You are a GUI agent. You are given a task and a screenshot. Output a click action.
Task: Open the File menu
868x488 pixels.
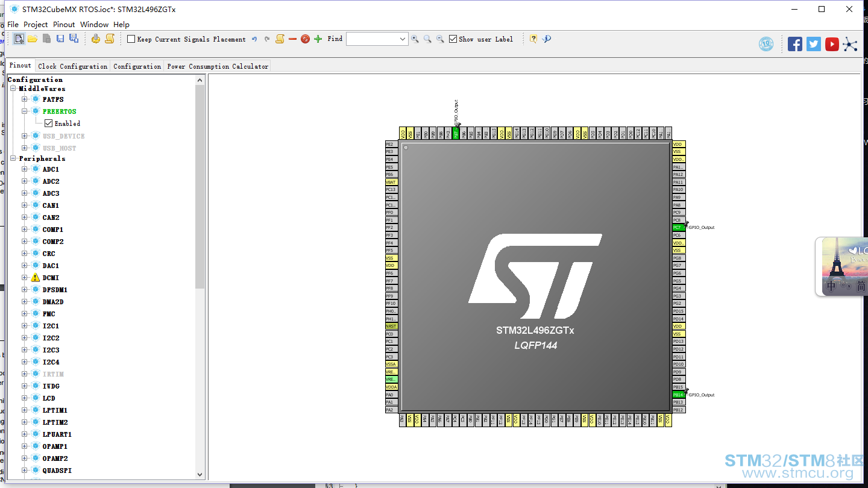pyautogui.click(x=13, y=25)
